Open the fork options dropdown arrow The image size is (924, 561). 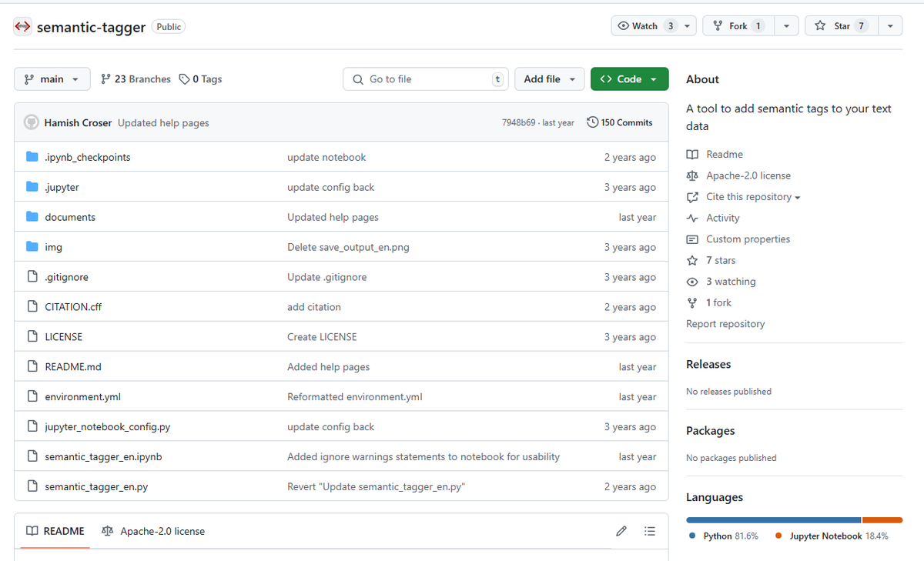coord(786,26)
